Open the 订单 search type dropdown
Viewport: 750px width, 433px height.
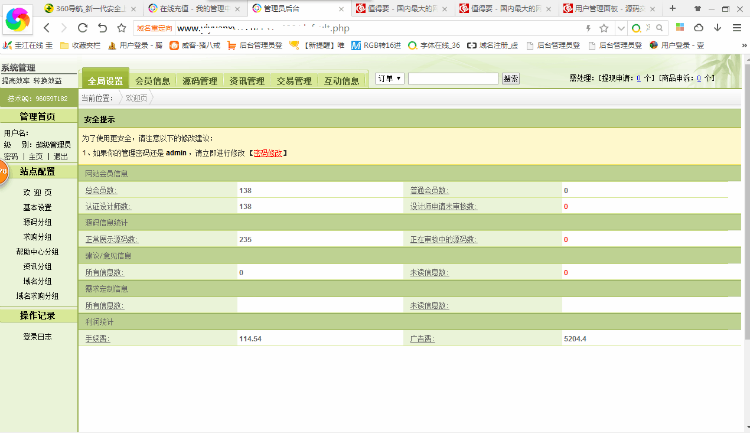click(x=390, y=78)
